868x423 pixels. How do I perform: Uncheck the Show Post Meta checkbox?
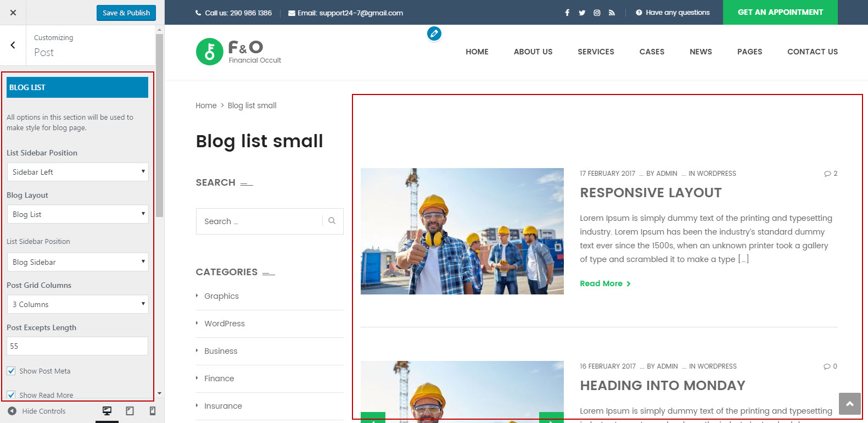[11, 371]
